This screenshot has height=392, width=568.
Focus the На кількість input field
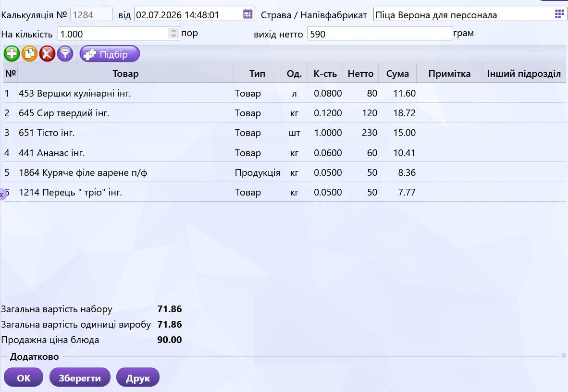[119, 34]
